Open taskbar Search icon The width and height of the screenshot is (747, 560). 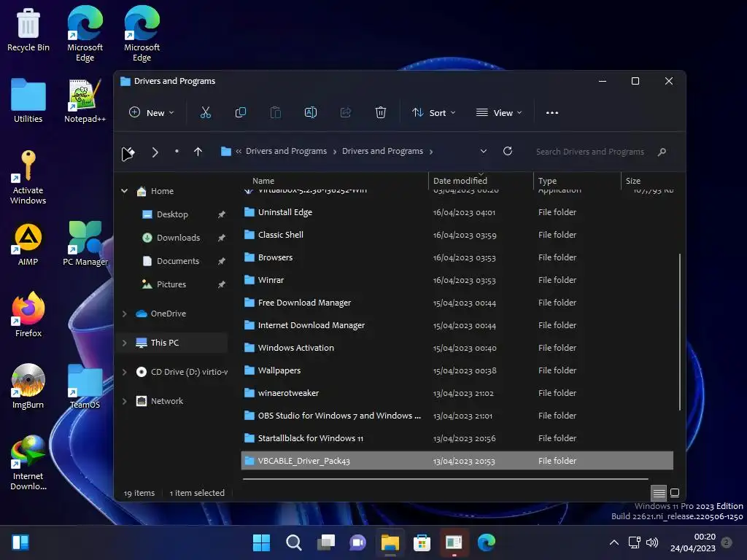tap(293, 542)
